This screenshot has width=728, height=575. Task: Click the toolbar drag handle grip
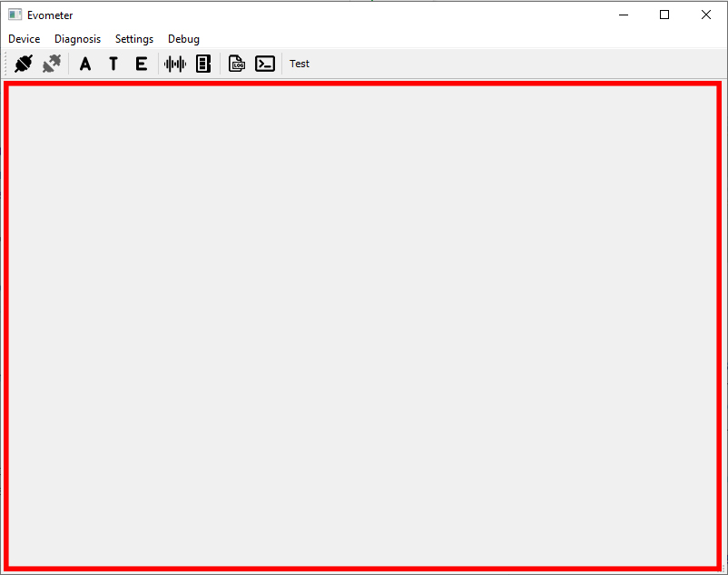(x=5, y=64)
